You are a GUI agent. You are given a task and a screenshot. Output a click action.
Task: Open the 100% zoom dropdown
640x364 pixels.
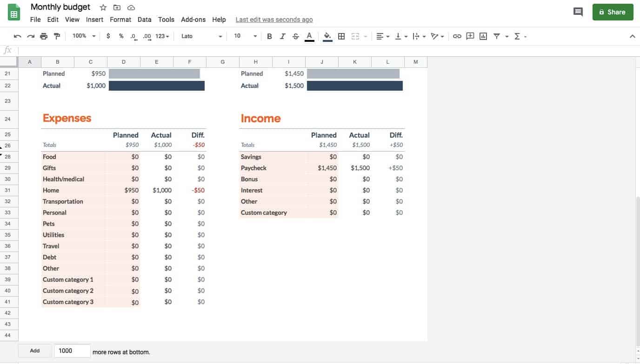[84, 36]
